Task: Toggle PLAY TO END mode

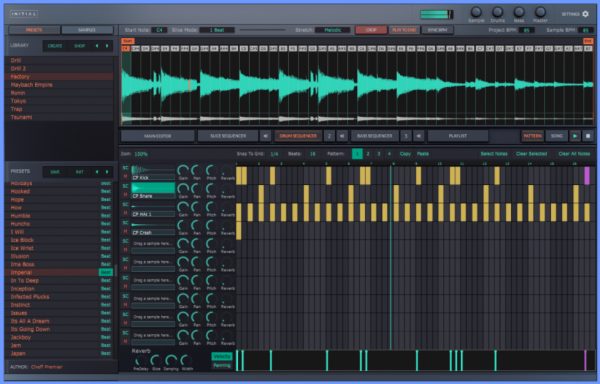Action: point(404,30)
